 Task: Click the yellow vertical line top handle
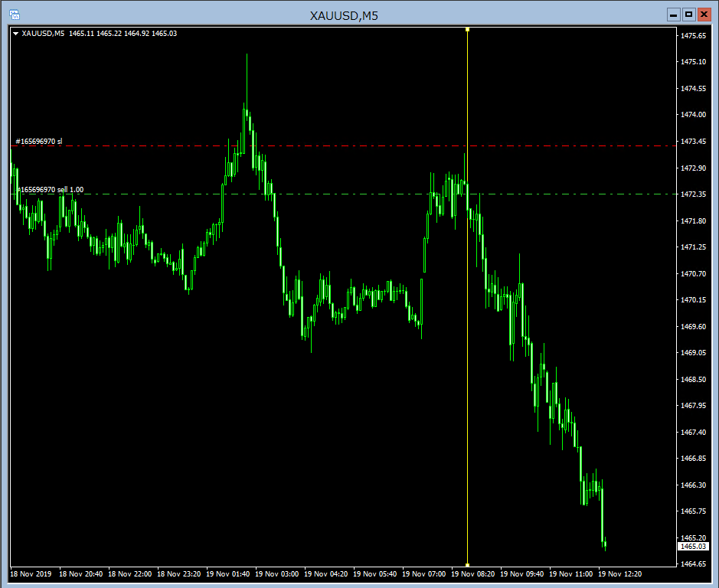[467, 30]
